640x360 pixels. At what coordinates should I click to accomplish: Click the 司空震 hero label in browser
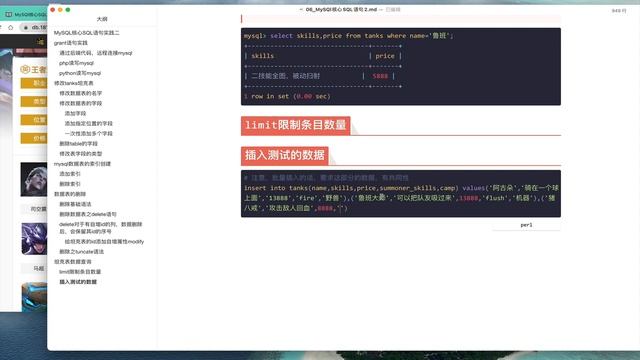(x=39, y=209)
